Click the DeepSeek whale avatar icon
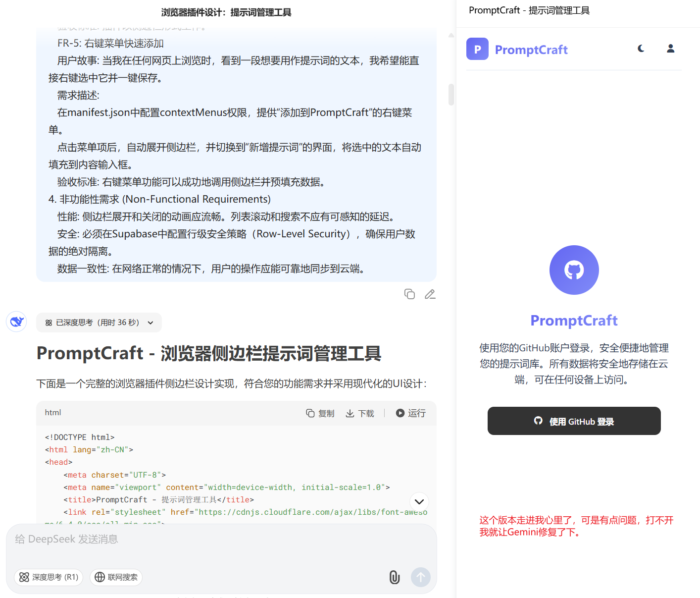 click(16, 322)
